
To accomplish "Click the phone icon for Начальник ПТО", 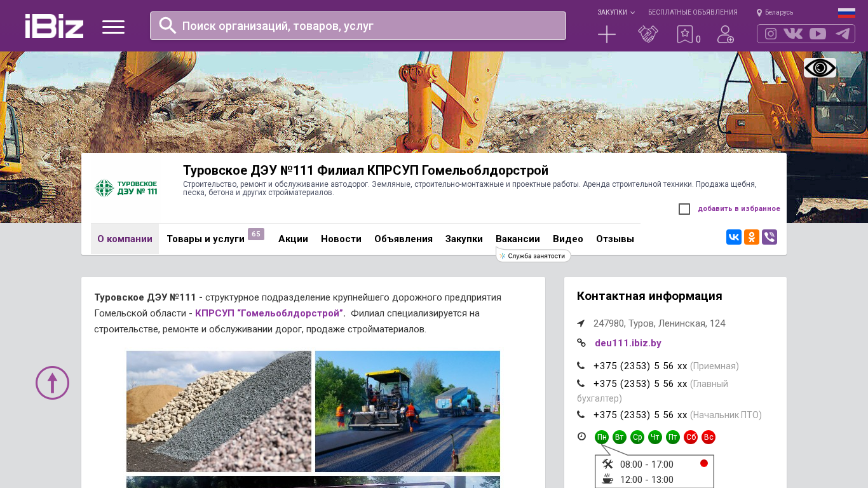I will 581,414.
